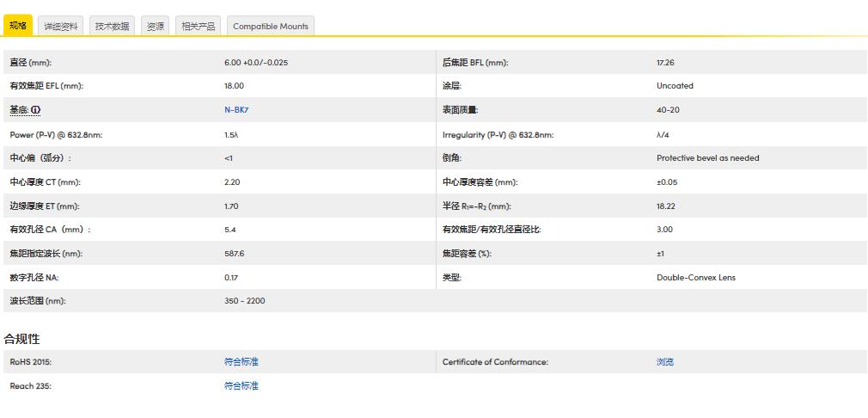The height and width of the screenshot is (418, 868).
Task: Open 浏览 link for Certificate of Conformance
Action: pos(664,362)
